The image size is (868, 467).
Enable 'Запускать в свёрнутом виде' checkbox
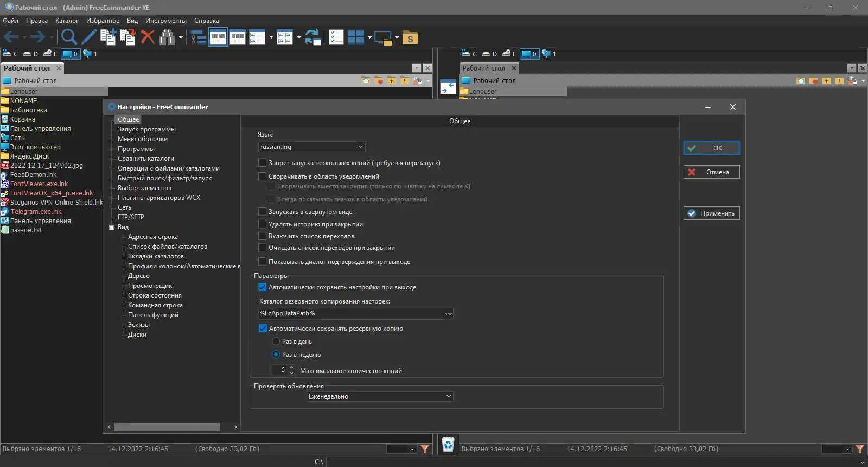[263, 212]
